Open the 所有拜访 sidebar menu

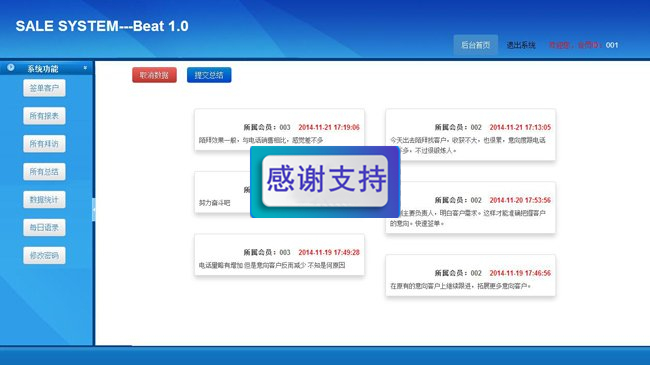[44, 144]
